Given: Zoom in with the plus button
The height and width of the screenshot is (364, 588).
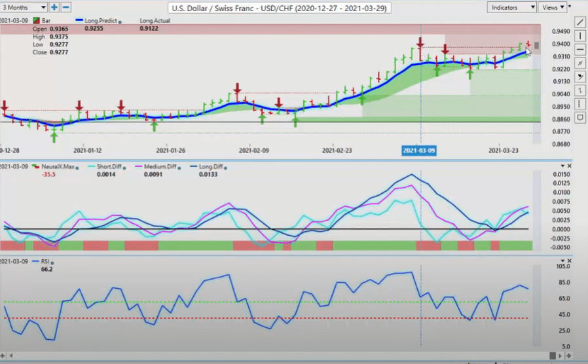Looking at the screenshot, I should click(54, 7).
